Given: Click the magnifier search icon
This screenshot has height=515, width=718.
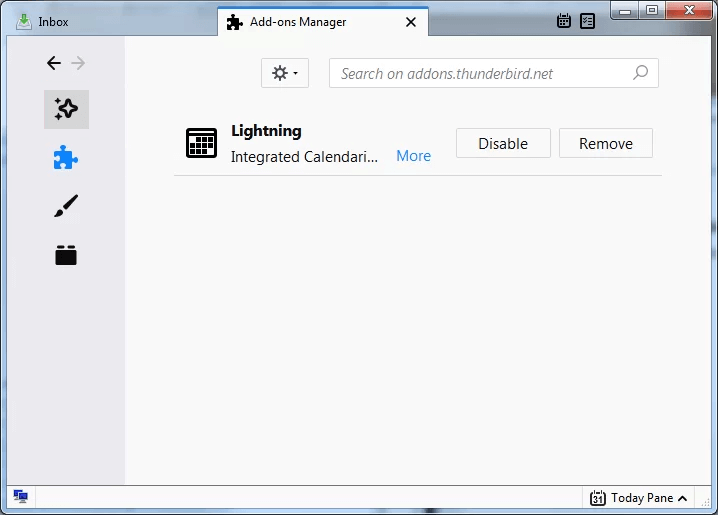Looking at the screenshot, I should [x=641, y=72].
